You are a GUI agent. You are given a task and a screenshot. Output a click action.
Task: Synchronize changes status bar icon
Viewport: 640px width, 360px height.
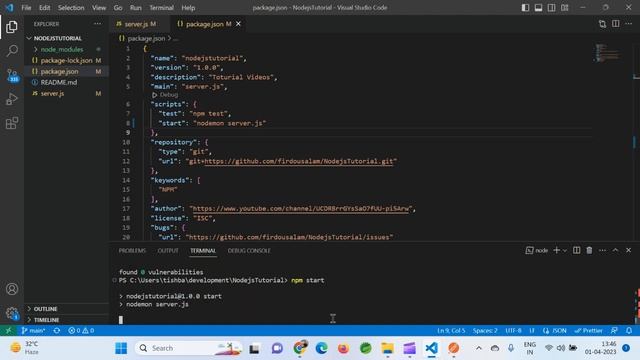(x=57, y=330)
